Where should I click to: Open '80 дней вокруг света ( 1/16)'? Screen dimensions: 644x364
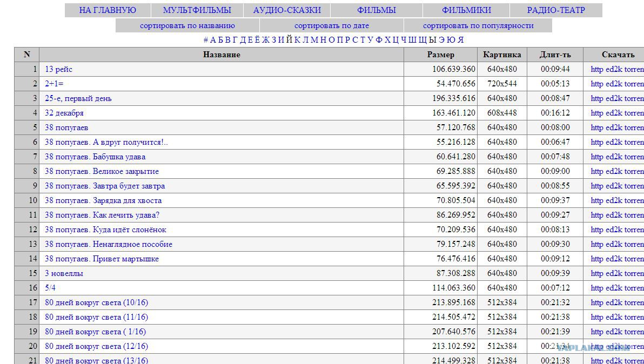coord(96,332)
